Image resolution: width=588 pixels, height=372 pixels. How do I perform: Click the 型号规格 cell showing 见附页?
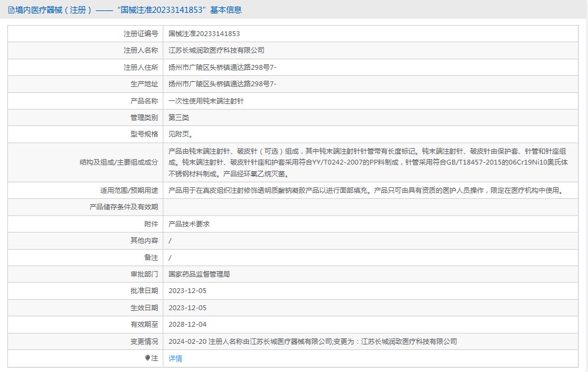pos(181,134)
